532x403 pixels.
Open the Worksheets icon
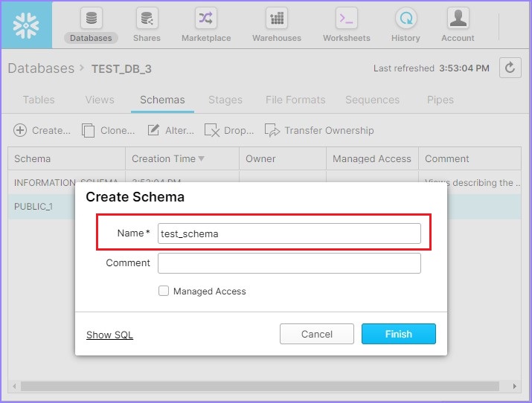[x=347, y=19]
